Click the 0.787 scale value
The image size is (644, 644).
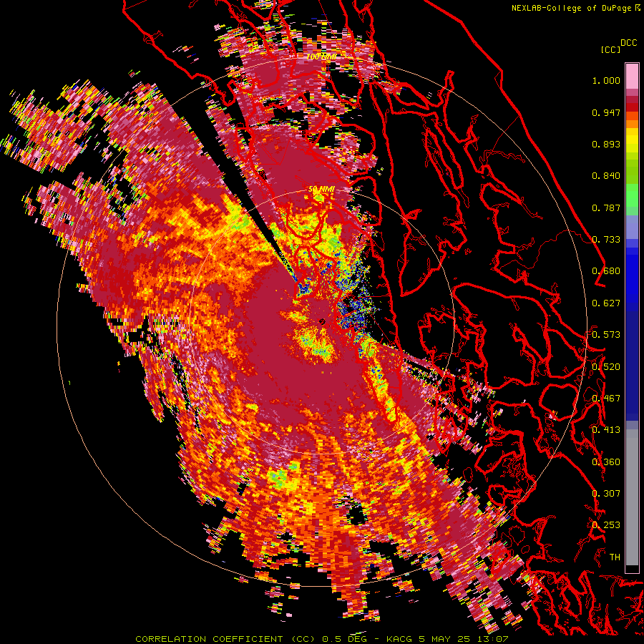(606, 208)
